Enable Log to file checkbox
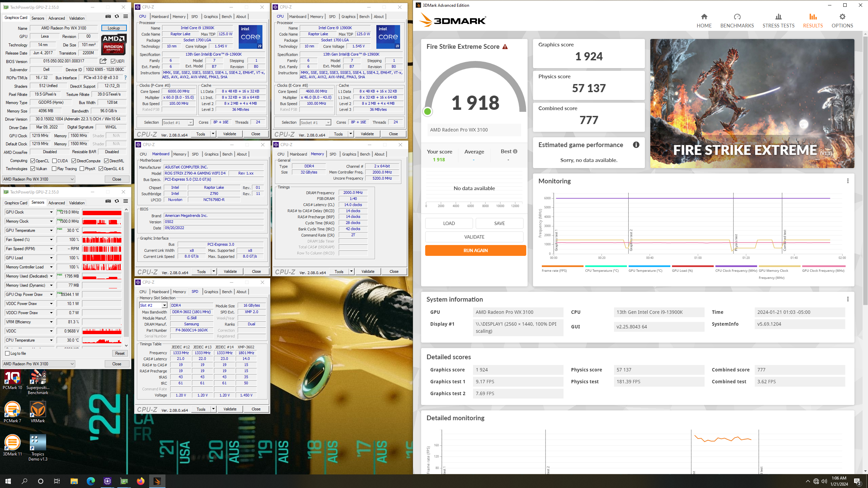868x488 pixels. [7, 353]
